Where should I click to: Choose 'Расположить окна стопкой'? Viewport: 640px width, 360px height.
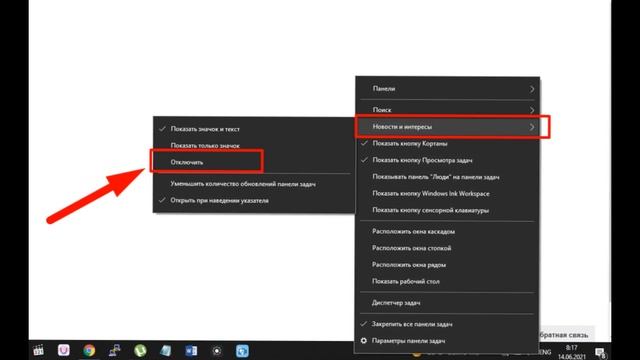[448, 248]
